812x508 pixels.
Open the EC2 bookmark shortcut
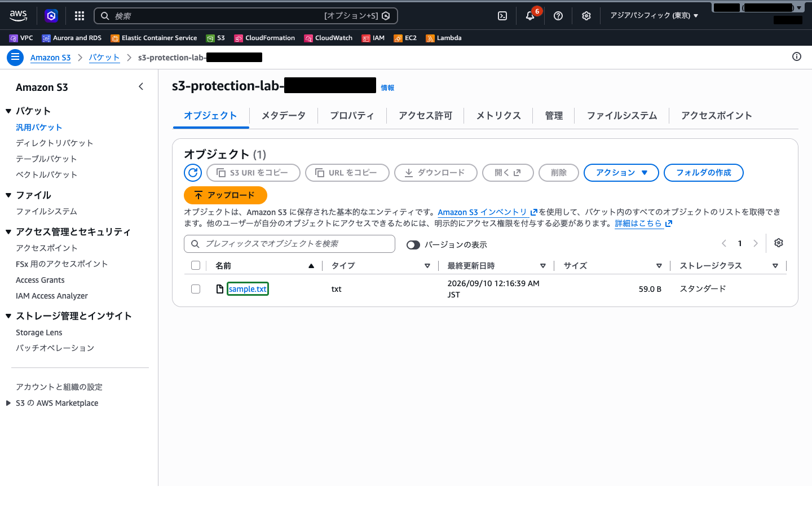pos(405,38)
